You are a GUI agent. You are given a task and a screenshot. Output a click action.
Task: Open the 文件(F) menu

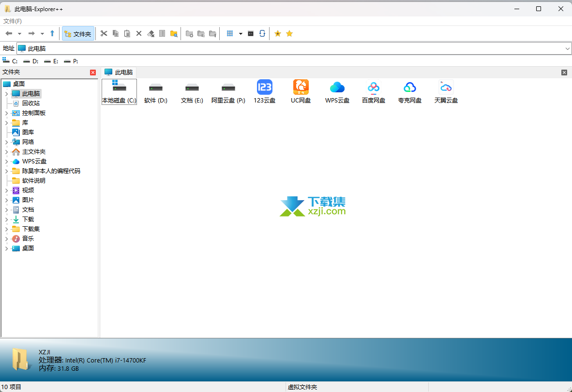(x=13, y=21)
